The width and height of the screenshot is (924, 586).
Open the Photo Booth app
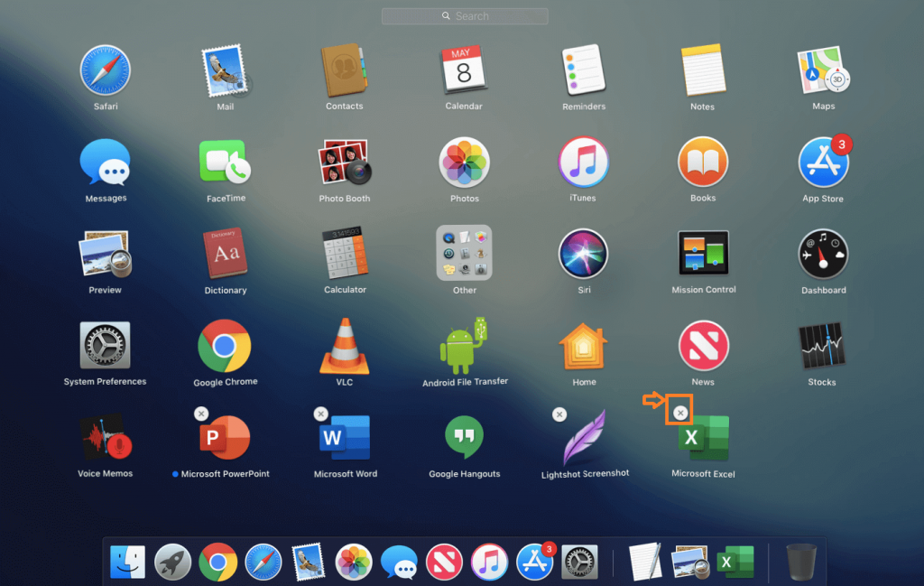(344, 163)
